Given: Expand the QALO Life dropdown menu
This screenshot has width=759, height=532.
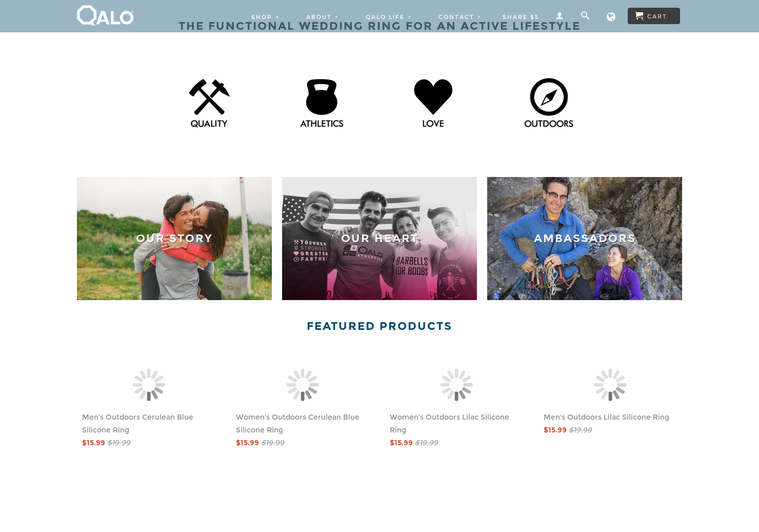Looking at the screenshot, I should [389, 17].
